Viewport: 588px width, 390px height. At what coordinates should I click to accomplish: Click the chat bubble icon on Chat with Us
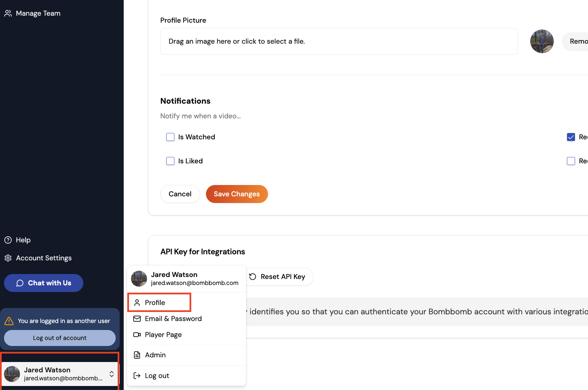(20, 283)
